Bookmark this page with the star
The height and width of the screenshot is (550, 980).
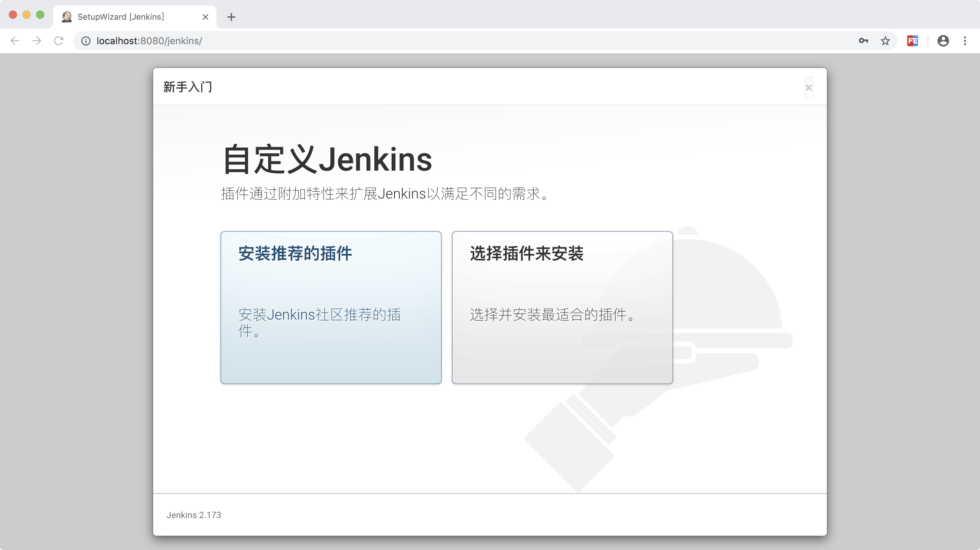tap(885, 41)
